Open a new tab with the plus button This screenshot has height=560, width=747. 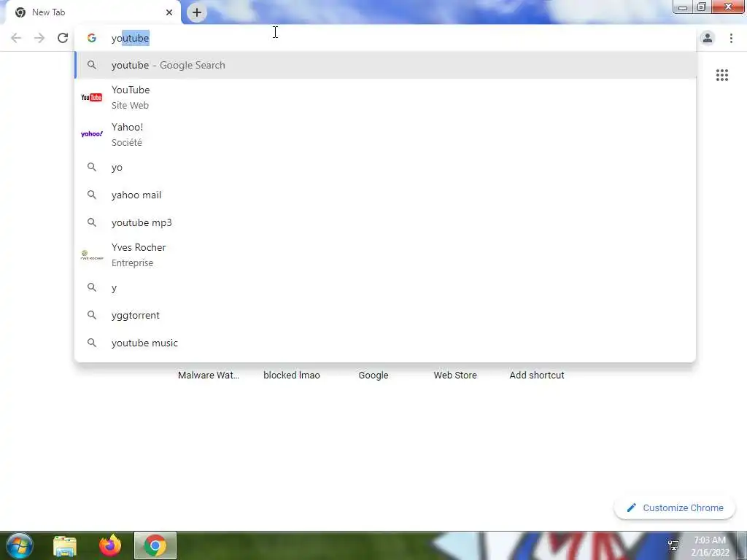(x=197, y=12)
